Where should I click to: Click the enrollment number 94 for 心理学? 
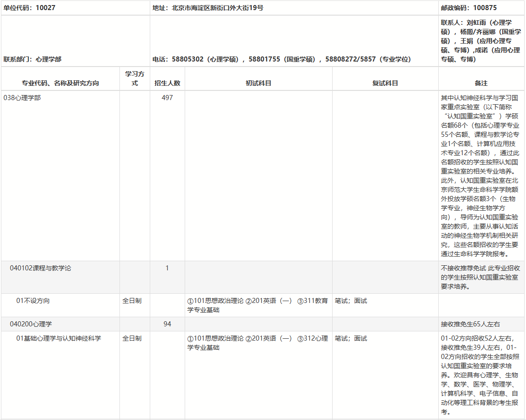(167, 324)
